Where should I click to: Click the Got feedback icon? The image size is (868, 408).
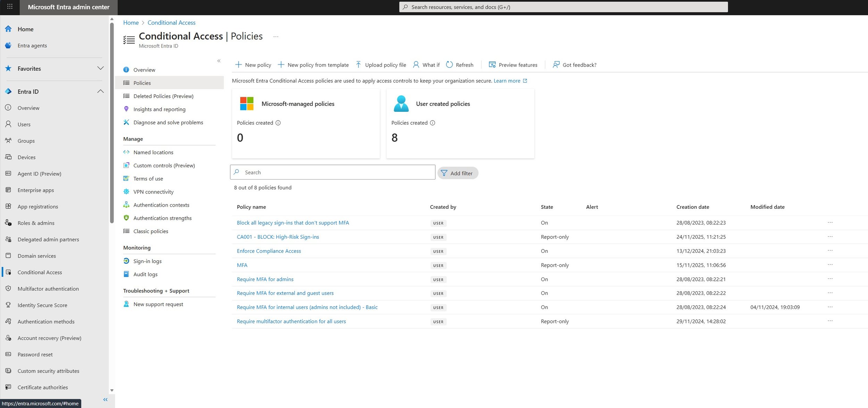[x=556, y=65]
